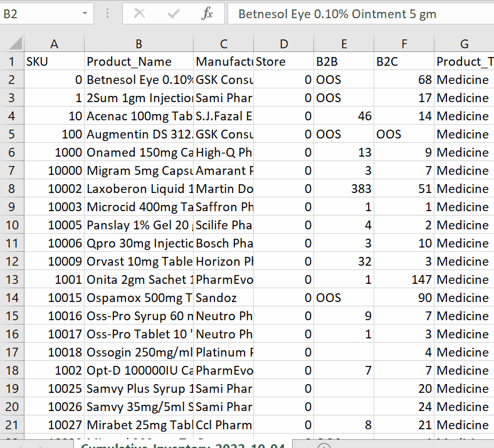Screen dimensions: 494x448
Task: Select row 1 header
Action: pyautogui.click(x=12, y=61)
